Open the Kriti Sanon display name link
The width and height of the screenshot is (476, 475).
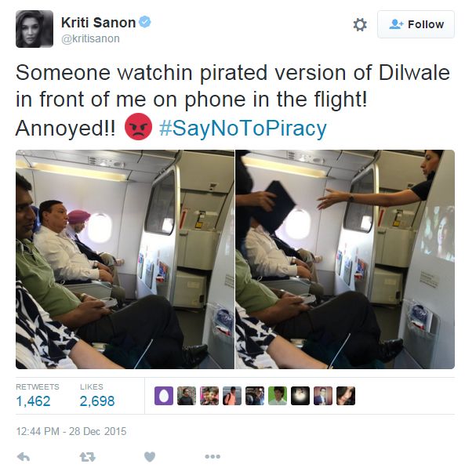(x=98, y=23)
